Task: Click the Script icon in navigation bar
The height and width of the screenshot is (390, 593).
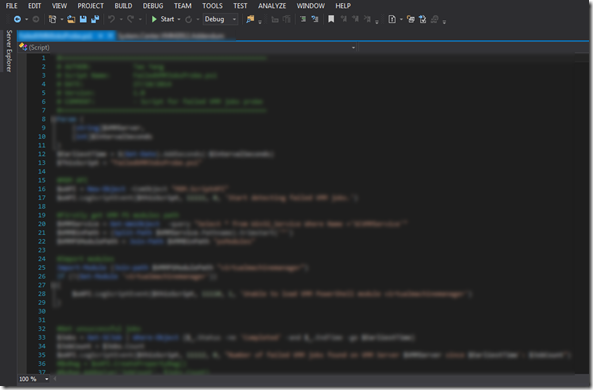Action: coord(23,47)
